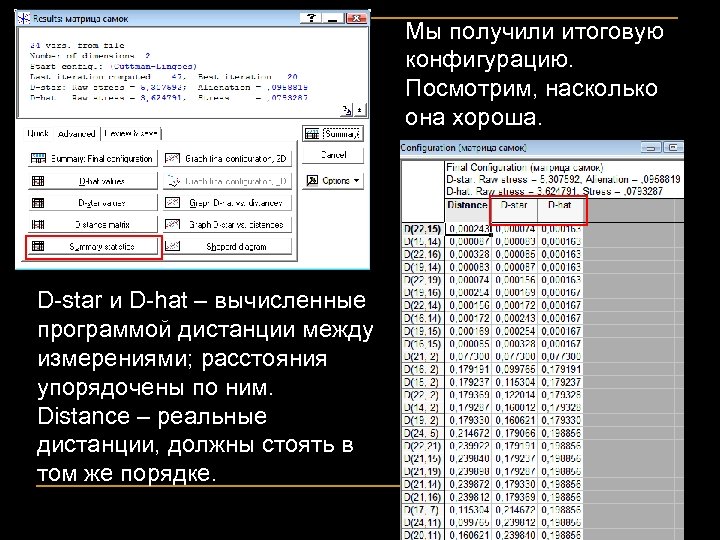The width and height of the screenshot is (720, 540).
Task: Minimize the Configuration spreadsheet window
Action: pos(651,147)
